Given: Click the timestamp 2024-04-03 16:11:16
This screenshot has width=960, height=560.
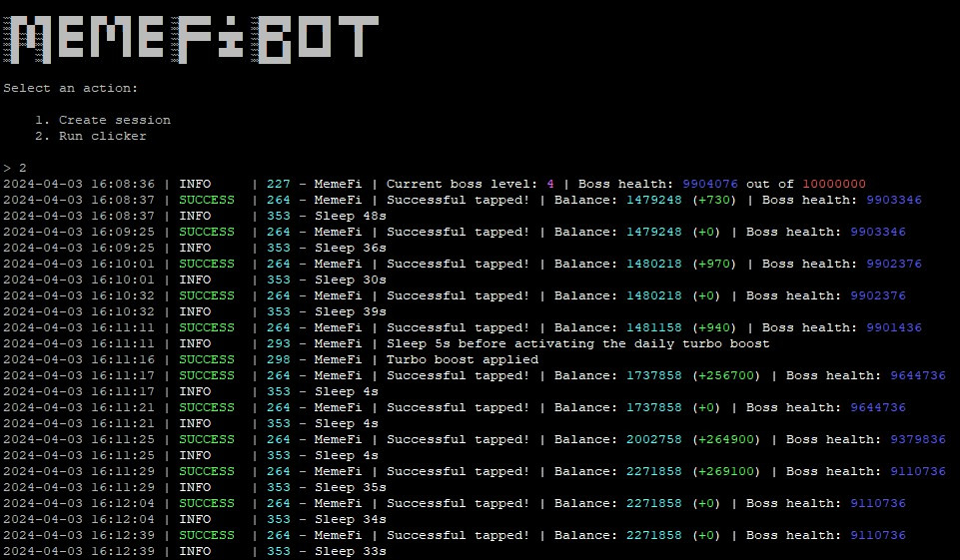Looking at the screenshot, I should coord(79,359).
